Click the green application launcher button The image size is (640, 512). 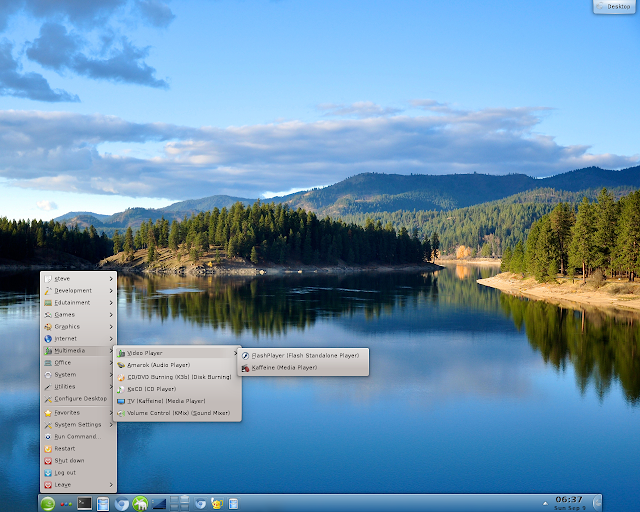tap(48, 504)
